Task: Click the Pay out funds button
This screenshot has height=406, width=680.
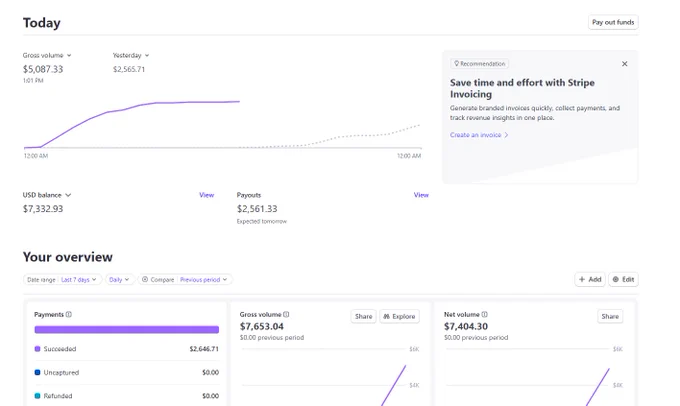Action: click(x=613, y=22)
